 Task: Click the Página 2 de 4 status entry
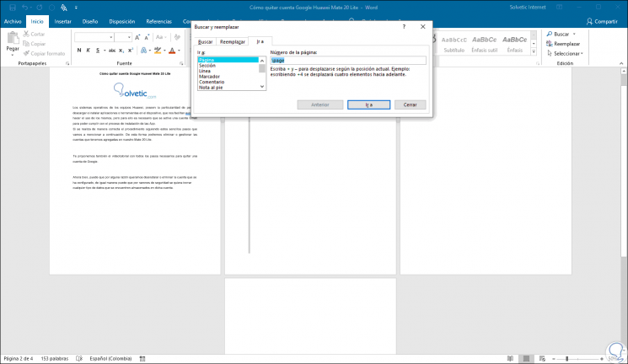19,358
